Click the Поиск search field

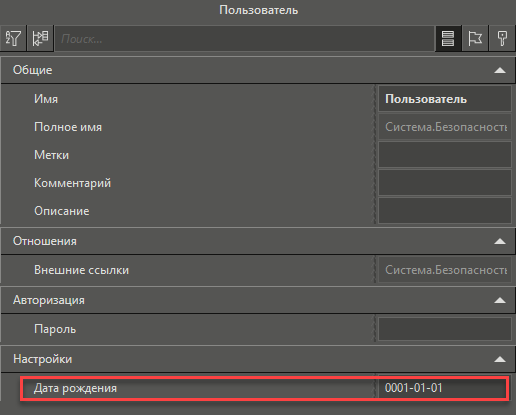[x=245, y=39]
